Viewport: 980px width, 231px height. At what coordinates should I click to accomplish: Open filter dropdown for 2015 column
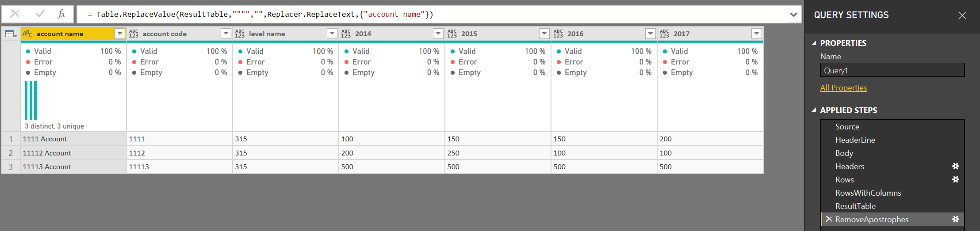(x=544, y=34)
